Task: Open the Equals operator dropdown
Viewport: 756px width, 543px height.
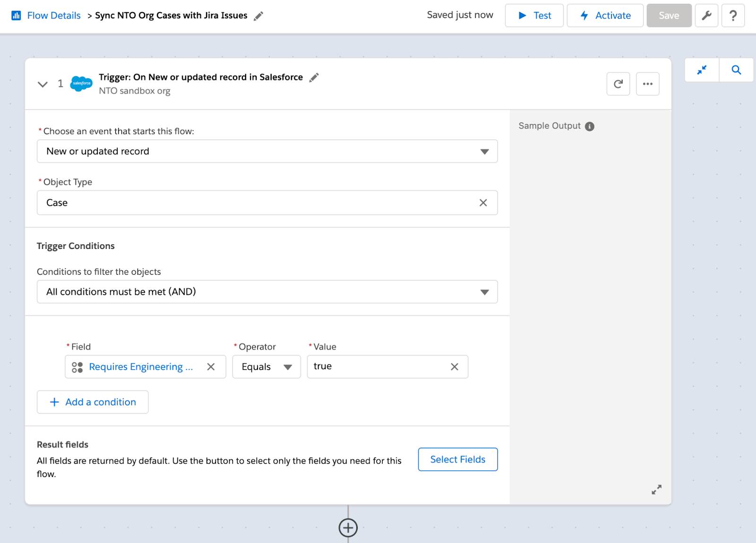Action: (x=266, y=367)
